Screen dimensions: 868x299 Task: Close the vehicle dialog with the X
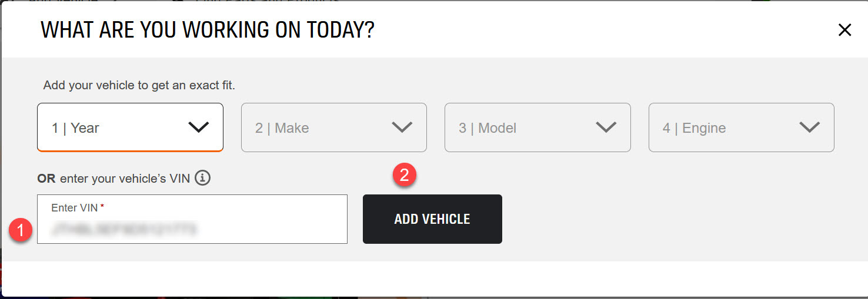[844, 30]
